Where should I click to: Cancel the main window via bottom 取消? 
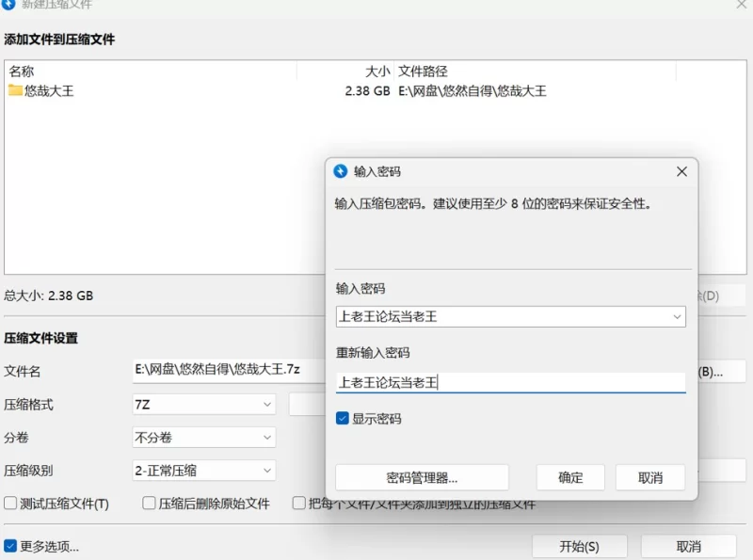689,547
